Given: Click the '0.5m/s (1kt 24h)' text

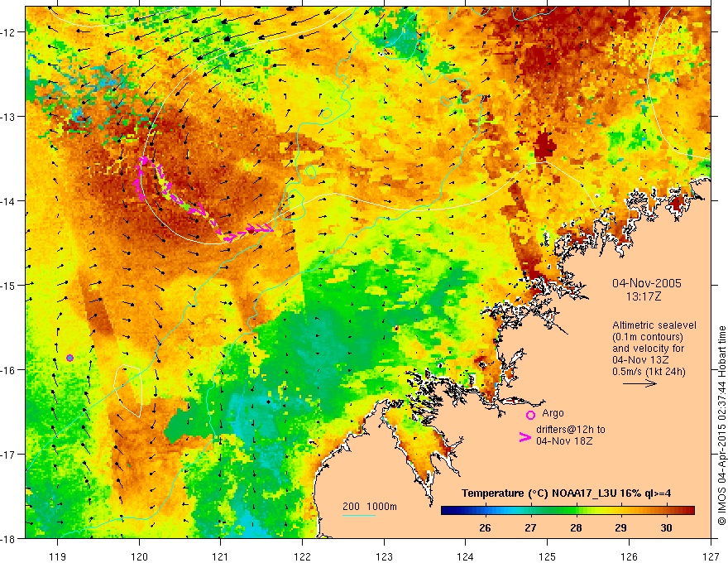Looking at the screenshot, I should [649, 372].
